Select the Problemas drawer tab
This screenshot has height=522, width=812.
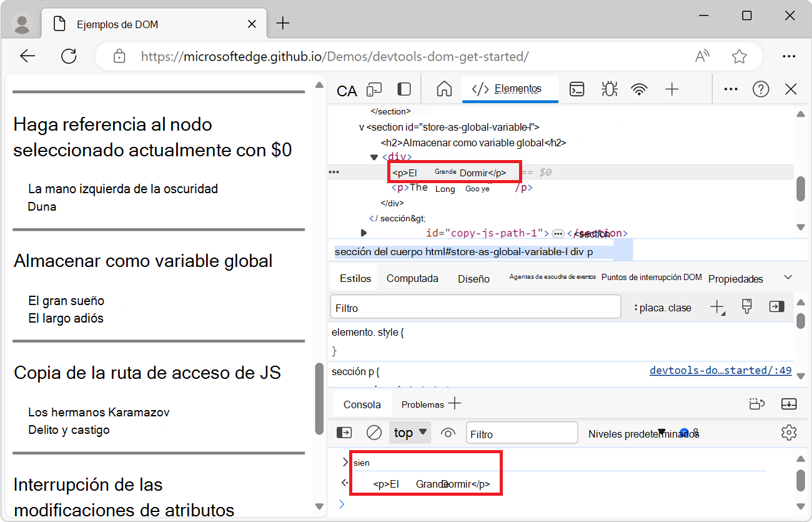point(423,404)
